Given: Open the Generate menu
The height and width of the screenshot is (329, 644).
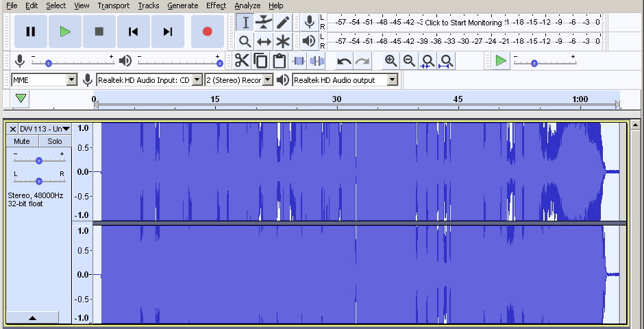Looking at the screenshot, I should point(183,5).
